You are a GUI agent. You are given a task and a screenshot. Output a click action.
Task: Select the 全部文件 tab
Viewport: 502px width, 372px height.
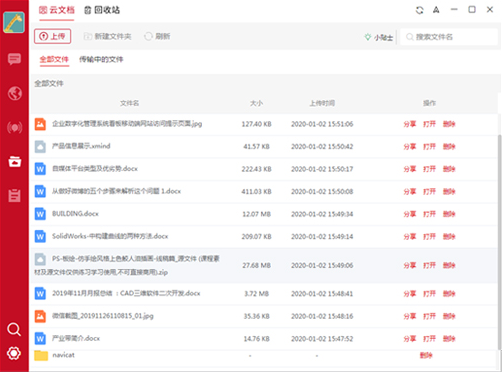click(54, 60)
